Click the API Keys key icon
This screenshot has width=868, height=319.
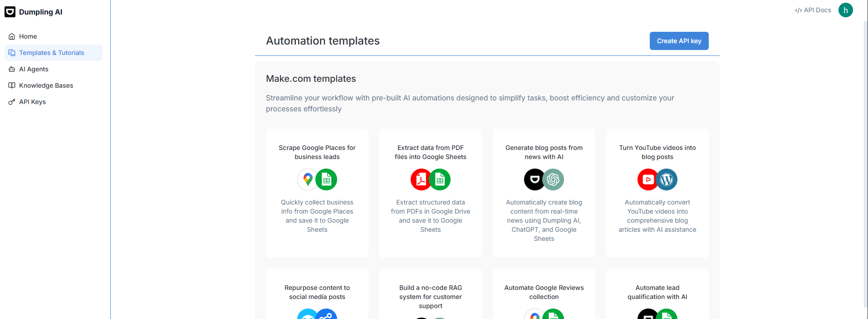[12, 102]
